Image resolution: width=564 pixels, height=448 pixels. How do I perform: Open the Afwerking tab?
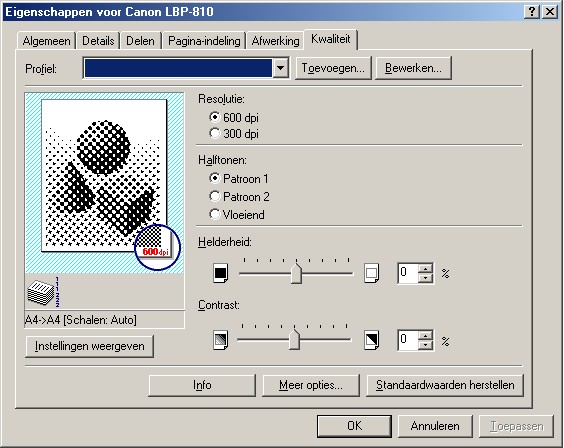[275, 41]
